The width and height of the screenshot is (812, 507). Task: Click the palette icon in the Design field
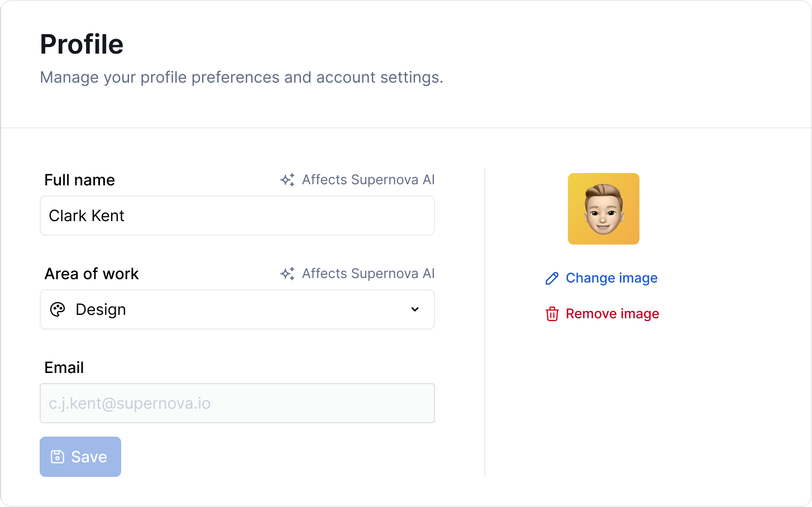pos(58,309)
